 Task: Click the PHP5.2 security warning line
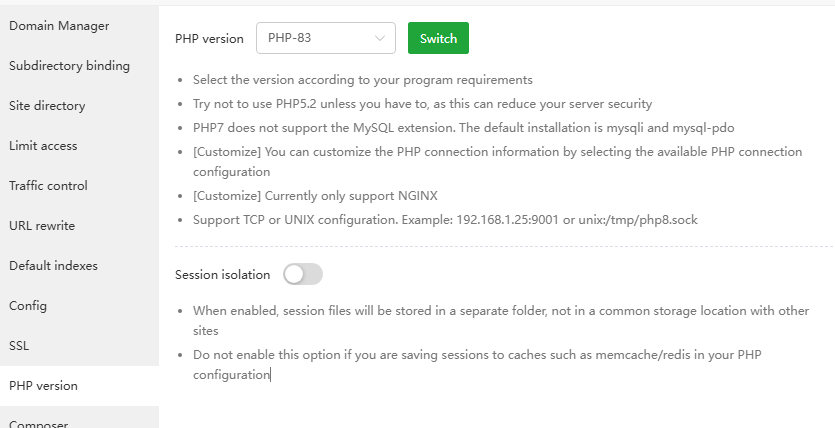click(422, 103)
